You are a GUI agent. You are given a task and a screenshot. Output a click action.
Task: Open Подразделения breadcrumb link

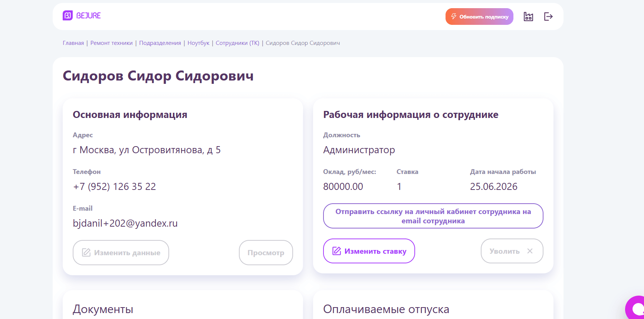160,43
